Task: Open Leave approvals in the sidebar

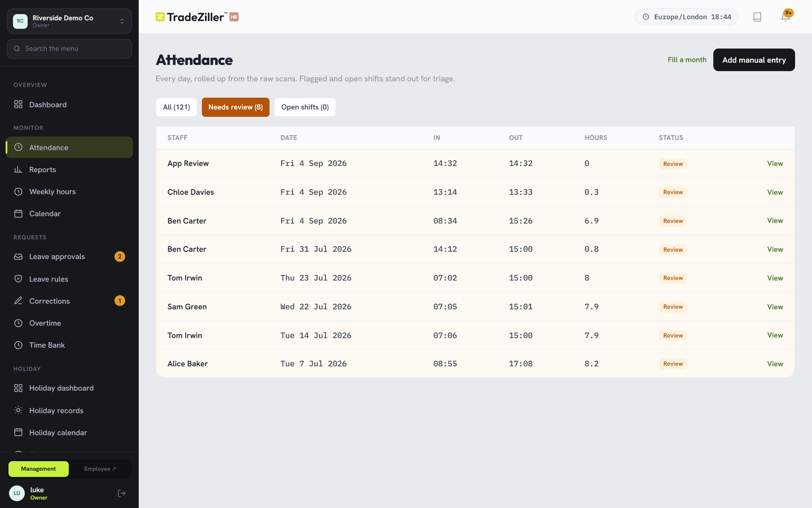Action: [x=69, y=256]
